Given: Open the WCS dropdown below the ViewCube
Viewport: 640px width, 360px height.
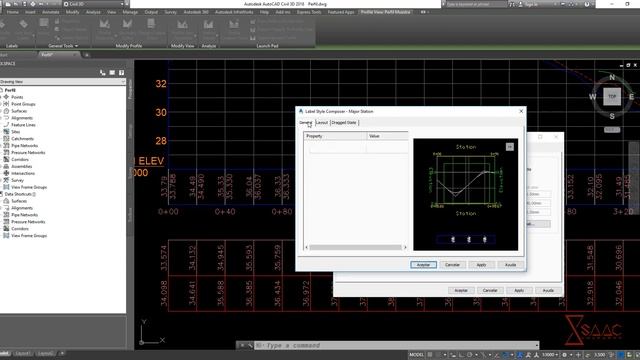Looking at the screenshot, I should pyautogui.click(x=612, y=129).
